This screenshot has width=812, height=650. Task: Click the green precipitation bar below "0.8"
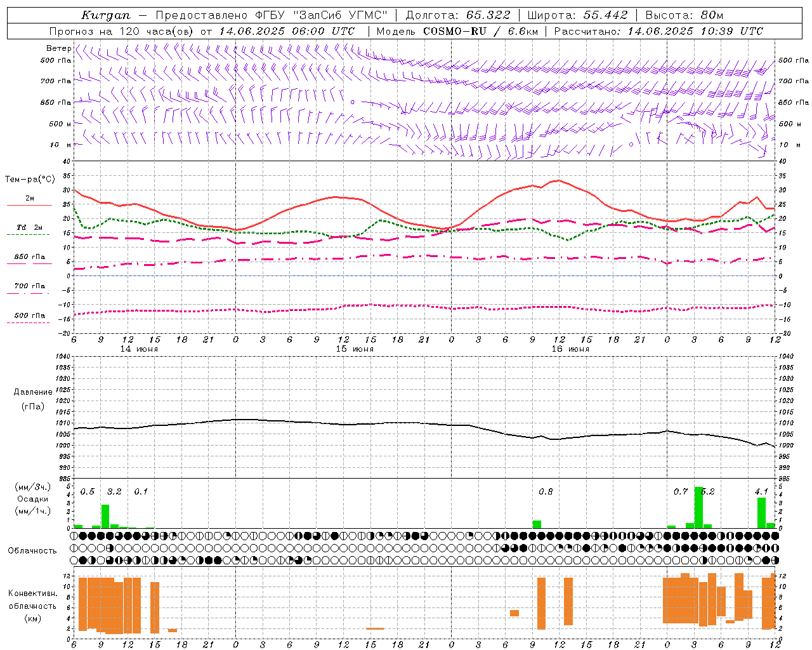(537, 524)
